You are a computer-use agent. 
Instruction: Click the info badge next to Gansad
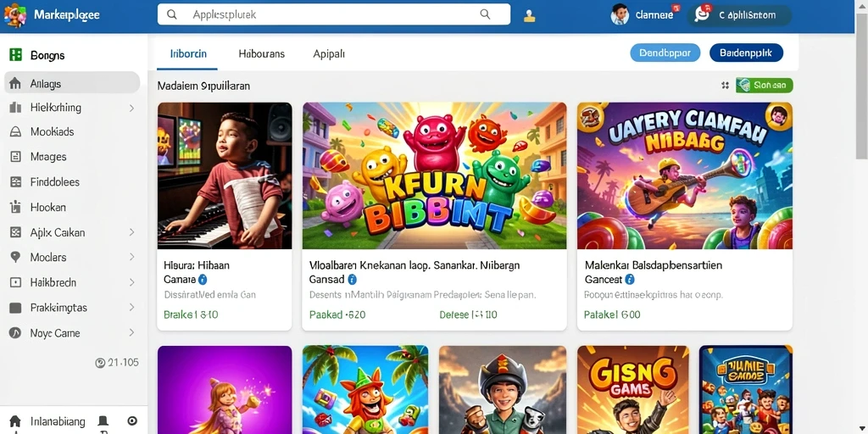[352, 280]
